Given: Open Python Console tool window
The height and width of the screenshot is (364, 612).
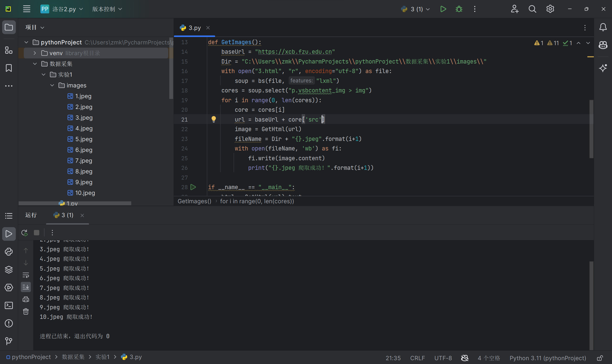Looking at the screenshot, I should tap(9, 252).
